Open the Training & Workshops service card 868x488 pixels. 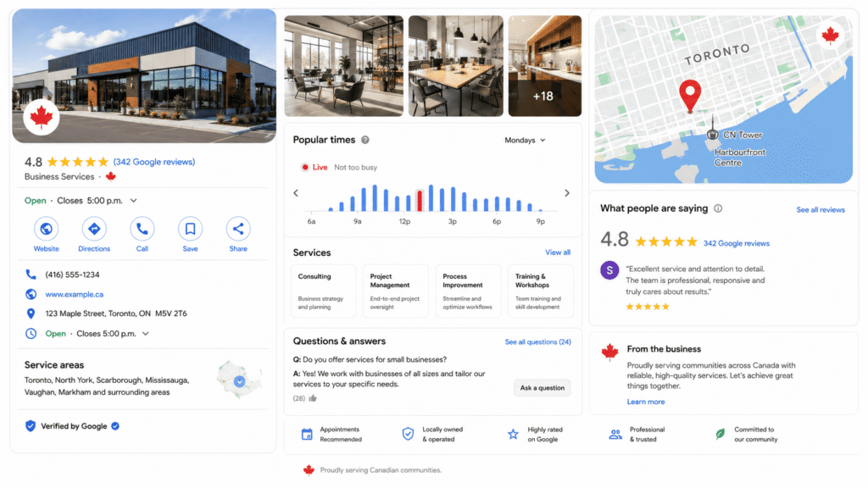(541, 291)
